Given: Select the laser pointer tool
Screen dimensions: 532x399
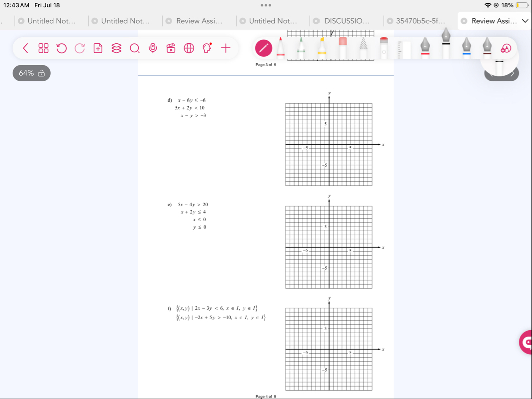Looking at the screenshot, I should coord(384,48).
